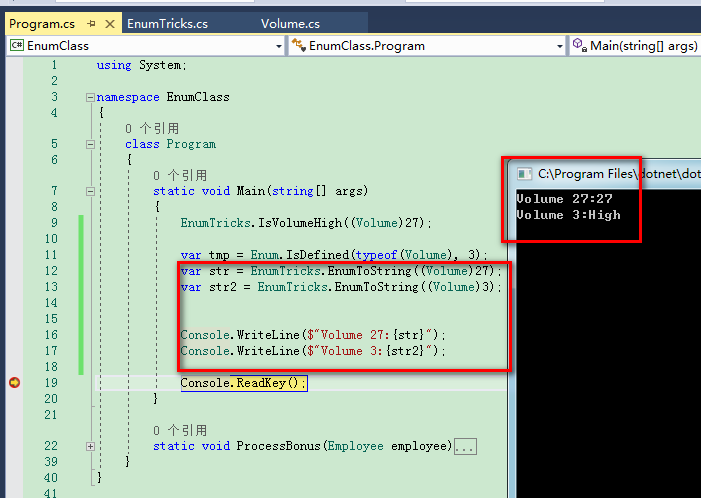Click the C# project icon in navigation bar
Screen dimensions: 702x498
[x=17, y=45]
